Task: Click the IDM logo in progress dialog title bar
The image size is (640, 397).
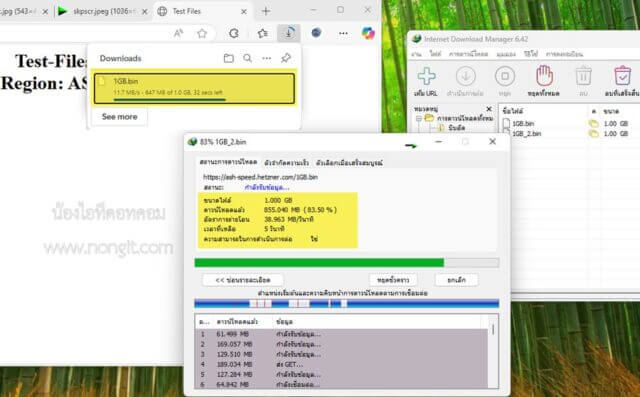Action: (x=192, y=142)
